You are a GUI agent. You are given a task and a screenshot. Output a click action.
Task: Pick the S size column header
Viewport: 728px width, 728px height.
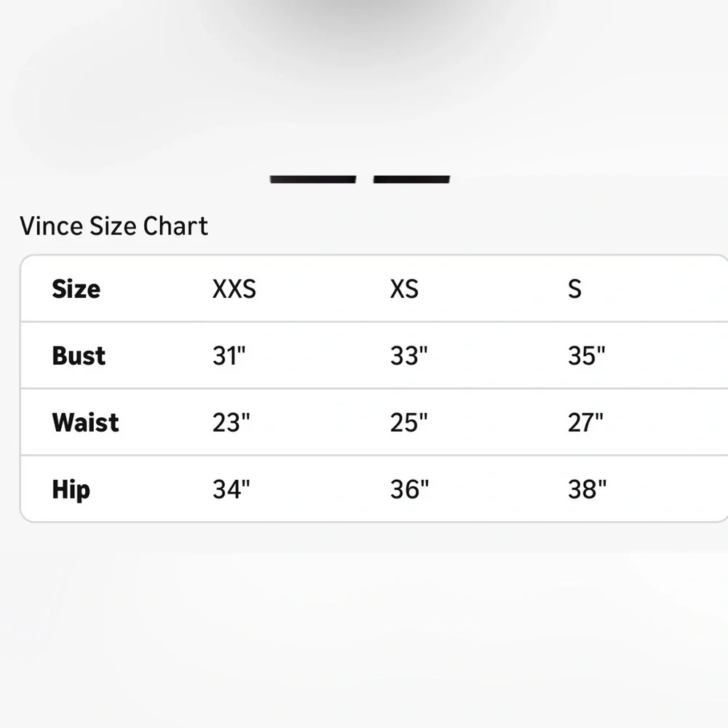[574, 289]
